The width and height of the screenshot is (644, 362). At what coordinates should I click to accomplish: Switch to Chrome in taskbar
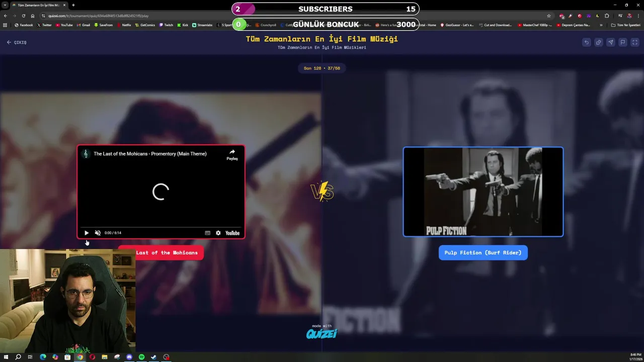(79, 357)
